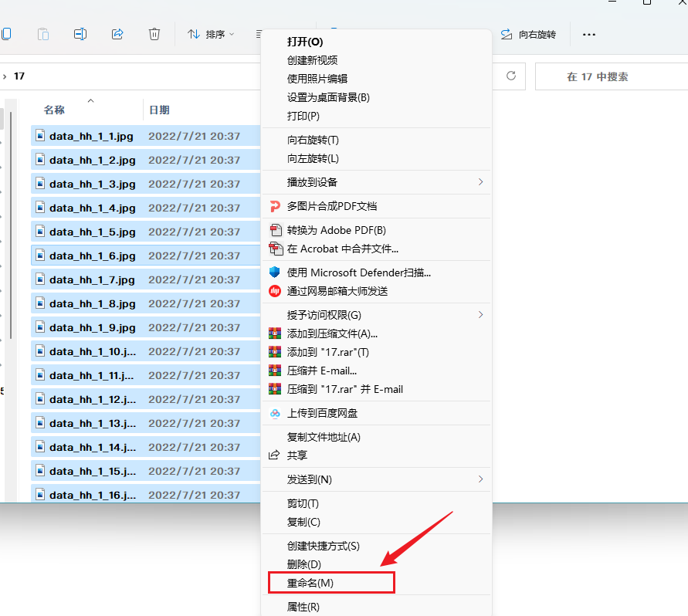Open 属性(R) from context menu
The width and height of the screenshot is (688, 616).
tap(303, 608)
